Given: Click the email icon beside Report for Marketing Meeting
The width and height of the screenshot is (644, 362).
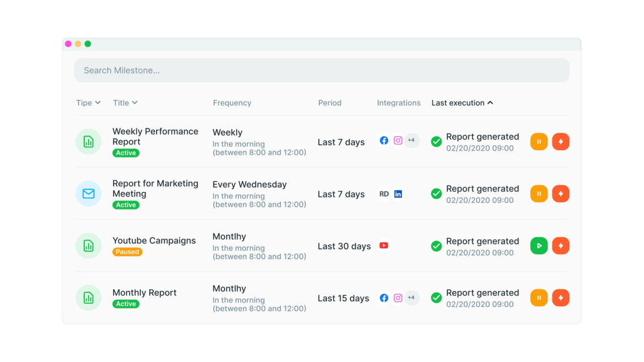Looking at the screenshot, I should [x=88, y=194].
